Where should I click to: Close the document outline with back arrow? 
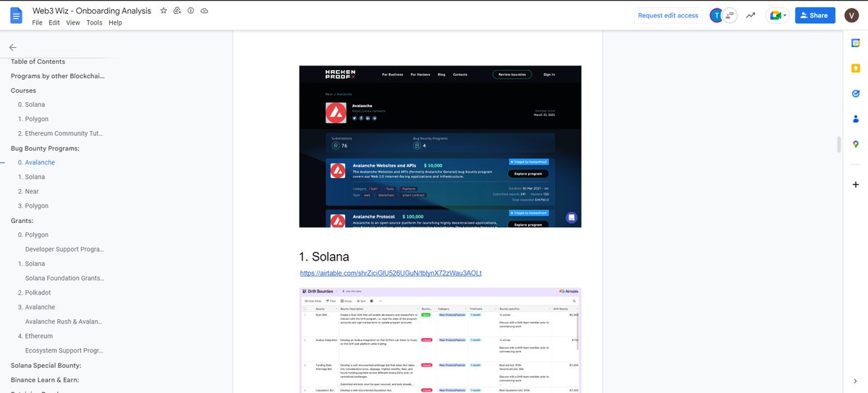13,47
